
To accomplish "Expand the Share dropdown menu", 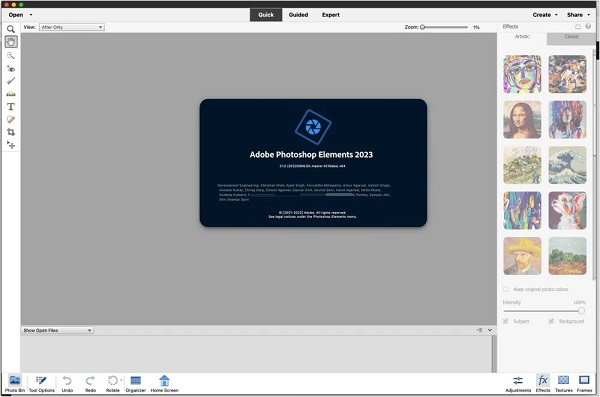I will click(578, 15).
